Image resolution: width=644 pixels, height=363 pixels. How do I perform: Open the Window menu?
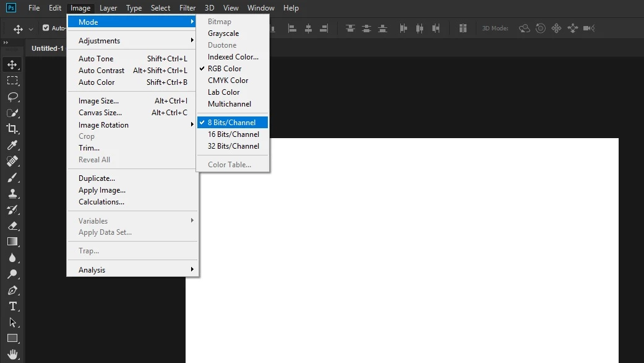click(261, 8)
